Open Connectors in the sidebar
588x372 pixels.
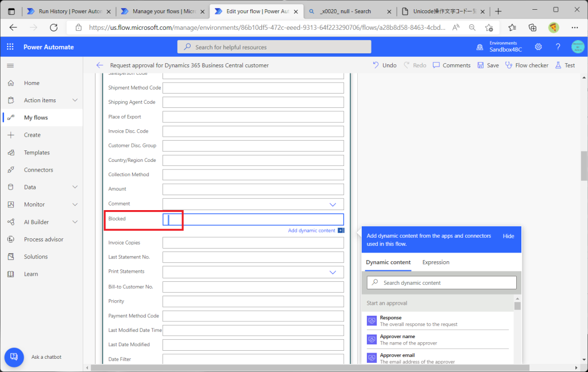coord(38,169)
